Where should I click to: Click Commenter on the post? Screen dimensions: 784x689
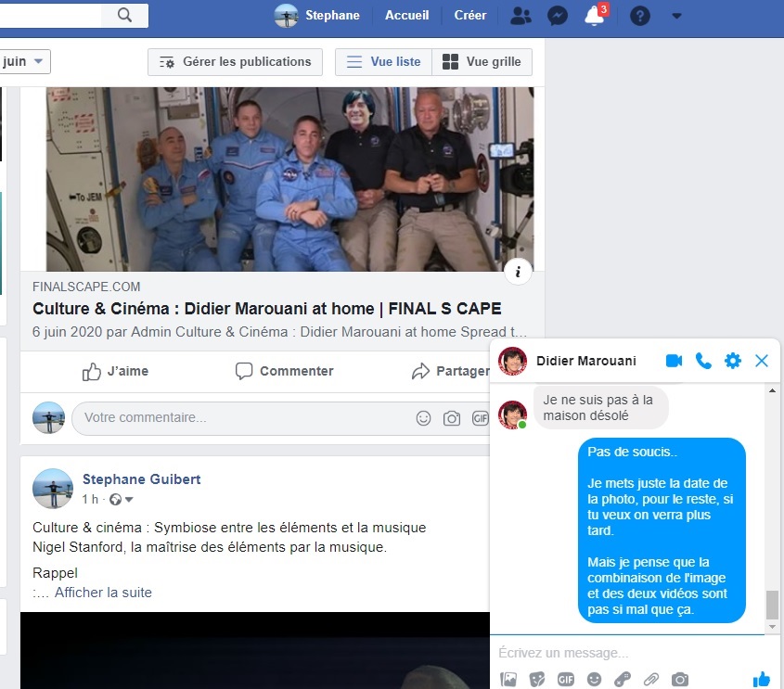tap(285, 371)
